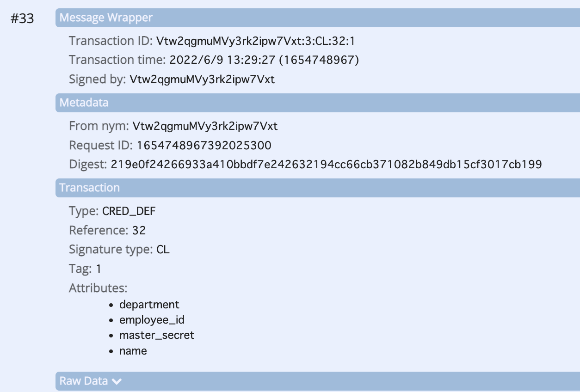
Task: Select the Message Wrapper header bar
Action: point(318,18)
